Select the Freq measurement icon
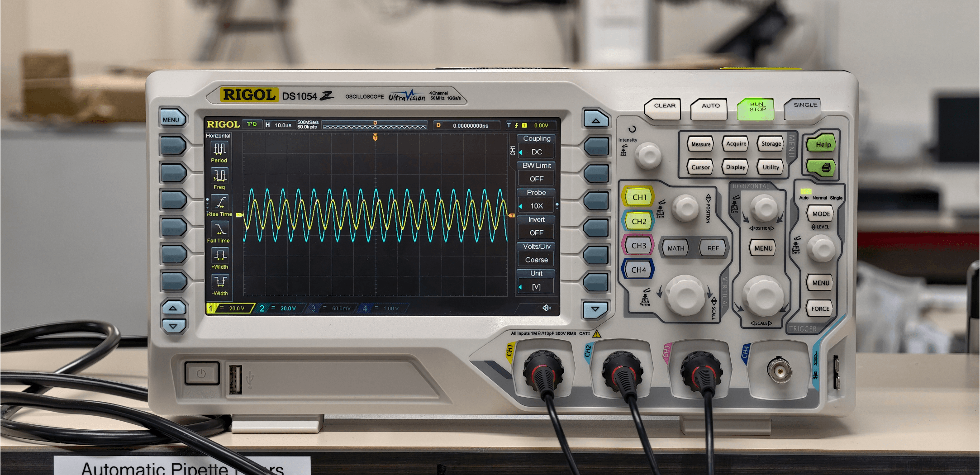Viewport: 980px width, 475px height. click(x=220, y=175)
